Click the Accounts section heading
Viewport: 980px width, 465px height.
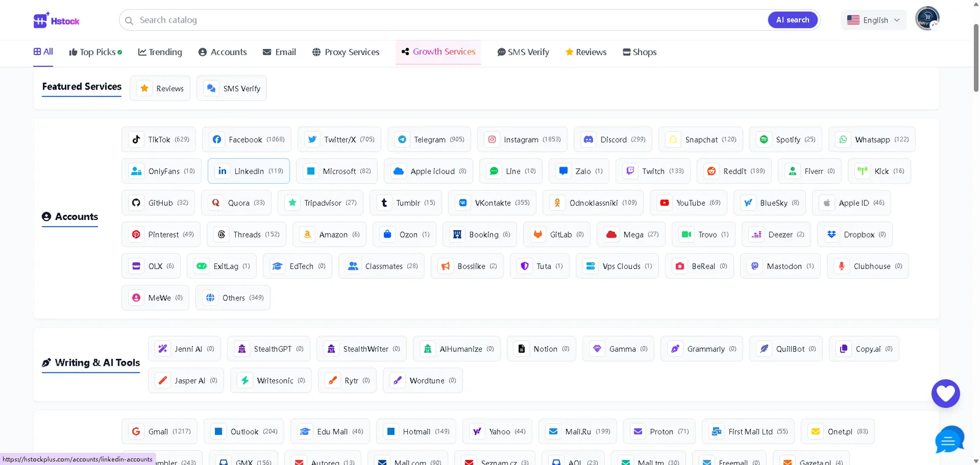tap(70, 217)
